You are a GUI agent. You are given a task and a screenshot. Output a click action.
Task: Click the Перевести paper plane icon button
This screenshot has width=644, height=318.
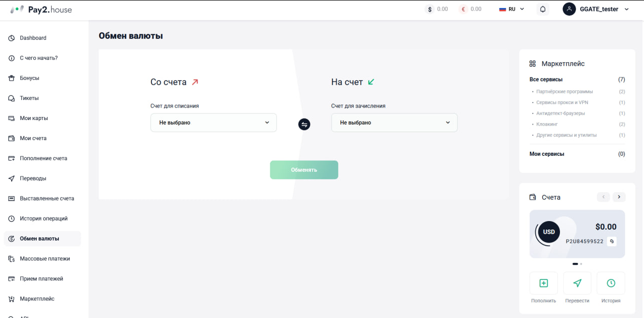point(577,283)
